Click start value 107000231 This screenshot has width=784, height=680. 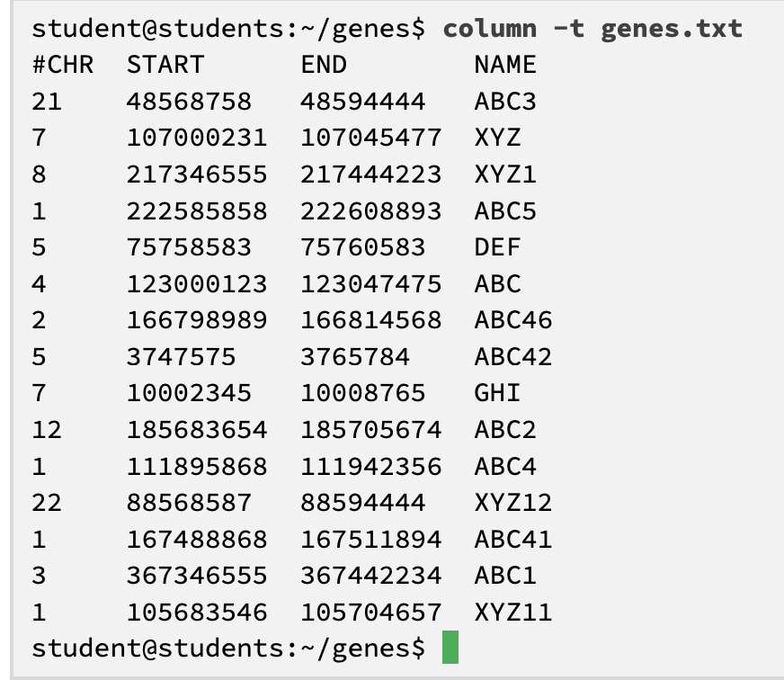(x=197, y=138)
